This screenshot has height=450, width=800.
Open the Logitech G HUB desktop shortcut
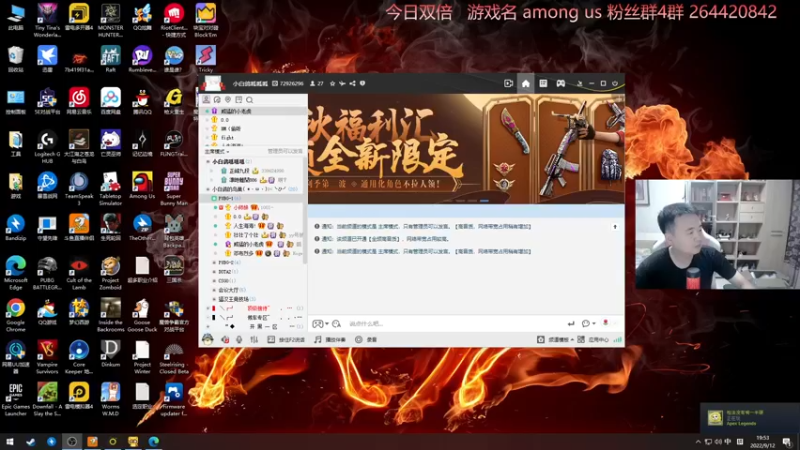(47, 146)
